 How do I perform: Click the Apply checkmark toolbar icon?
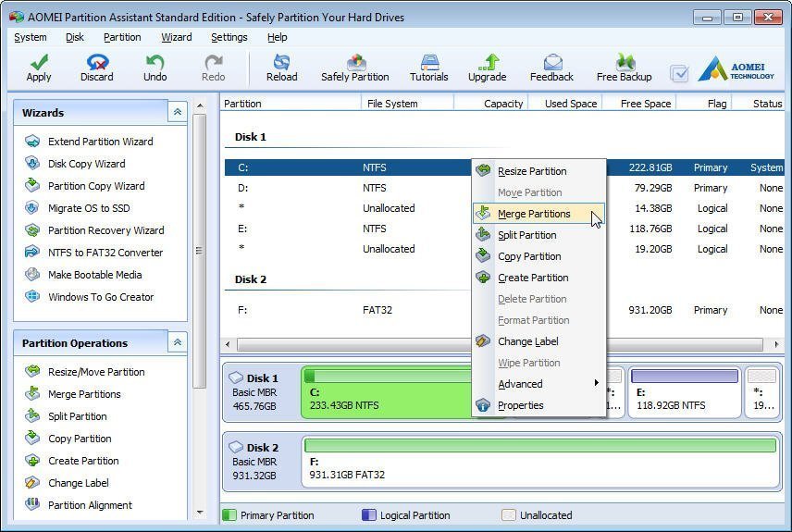[39, 63]
